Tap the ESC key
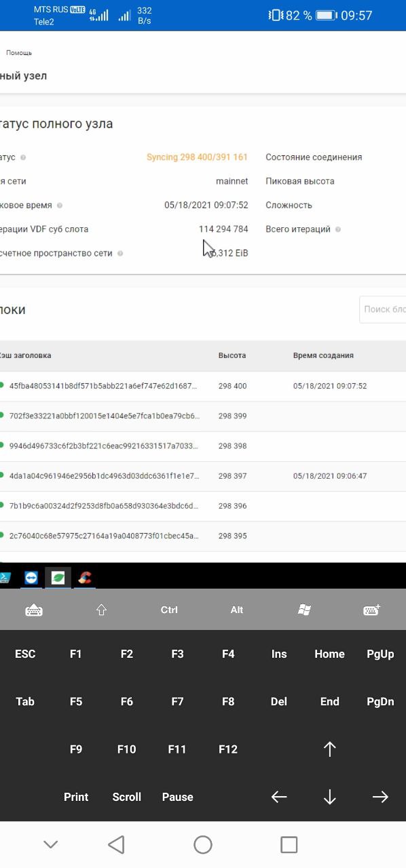The width and height of the screenshot is (406, 868). click(x=25, y=654)
